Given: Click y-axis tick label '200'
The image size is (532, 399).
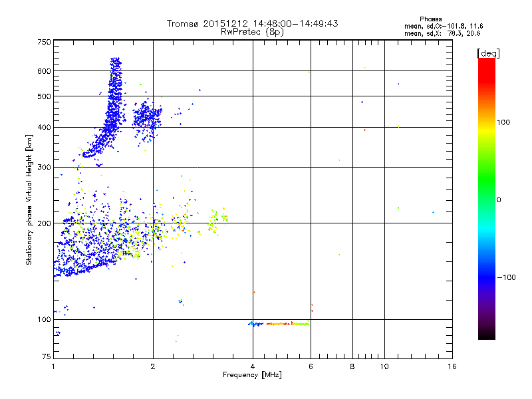Looking at the screenshot, I should point(44,223).
